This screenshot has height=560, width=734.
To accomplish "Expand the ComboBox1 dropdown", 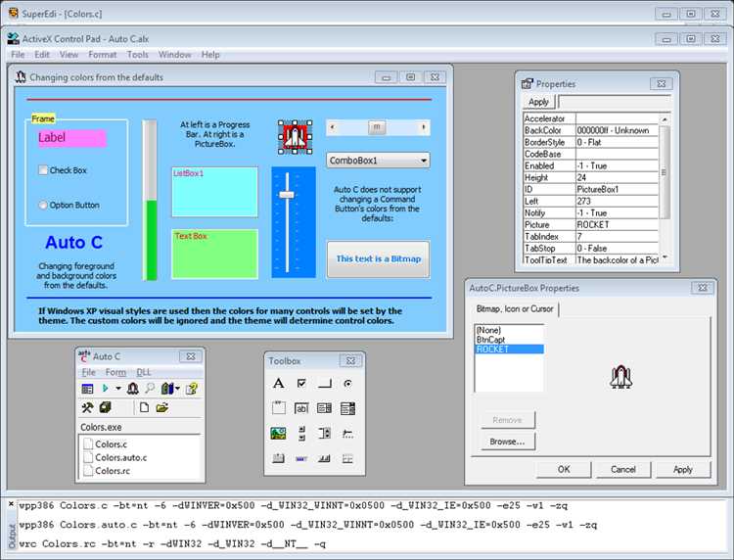I will pyautogui.click(x=423, y=161).
